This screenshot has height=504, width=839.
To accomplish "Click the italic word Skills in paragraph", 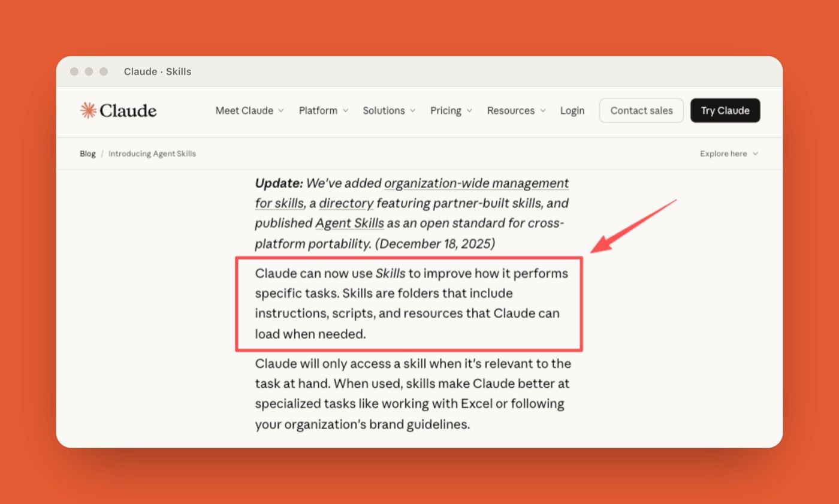I will pyautogui.click(x=390, y=273).
